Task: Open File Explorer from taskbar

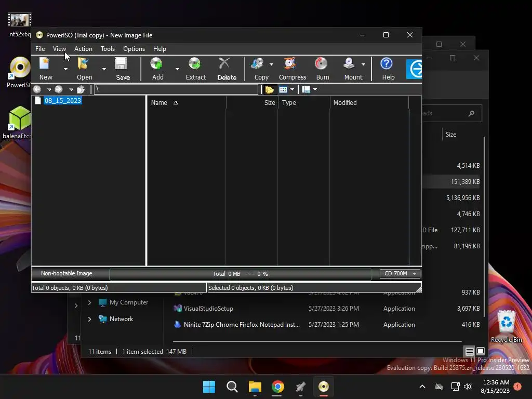Action: tap(255, 387)
